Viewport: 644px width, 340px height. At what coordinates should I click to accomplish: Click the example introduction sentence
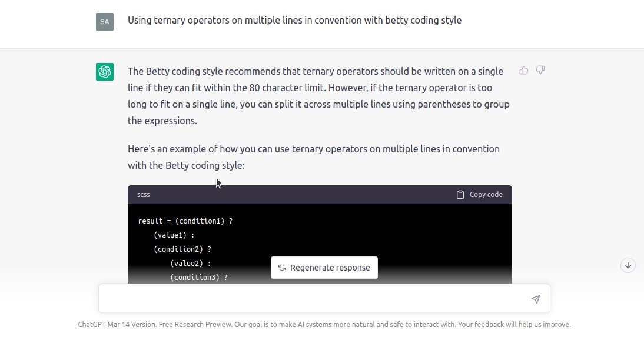point(314,156)
